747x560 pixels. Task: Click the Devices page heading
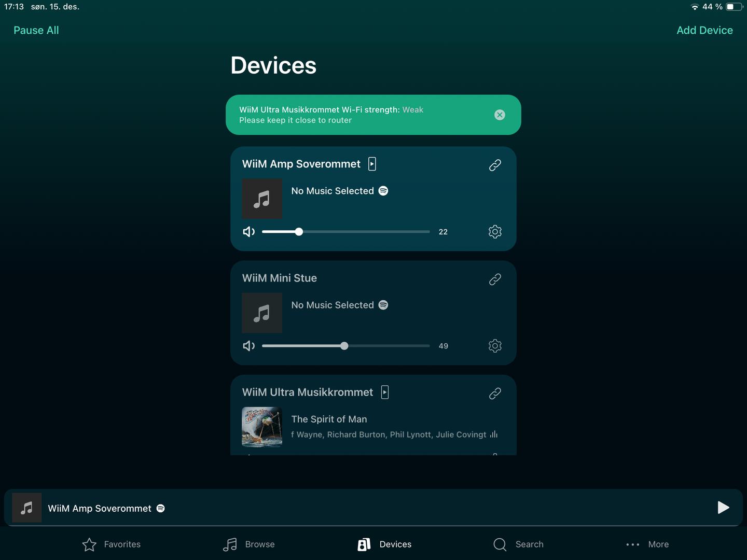click(273, 65)
